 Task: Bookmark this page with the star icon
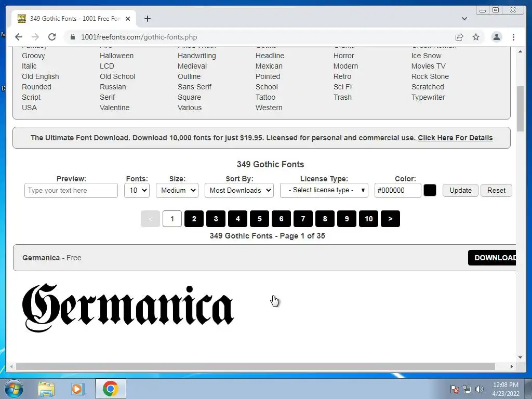point(476,37)
